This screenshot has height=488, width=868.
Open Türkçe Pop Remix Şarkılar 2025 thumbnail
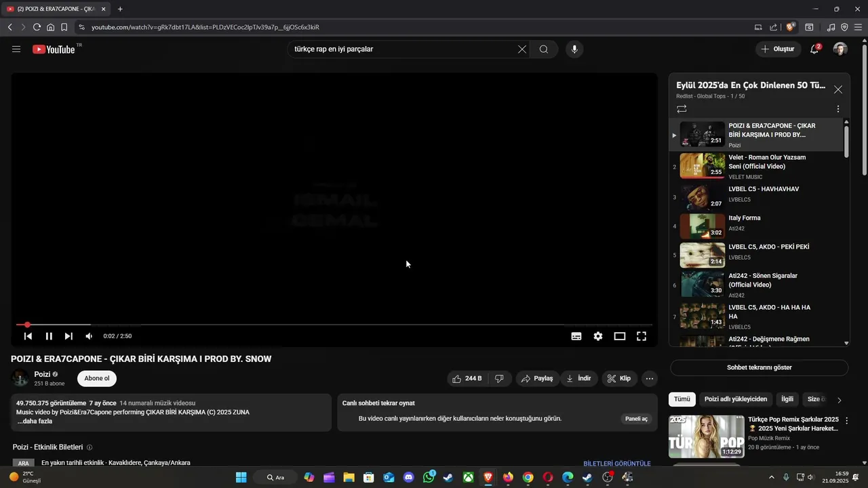tap(707, 436)
